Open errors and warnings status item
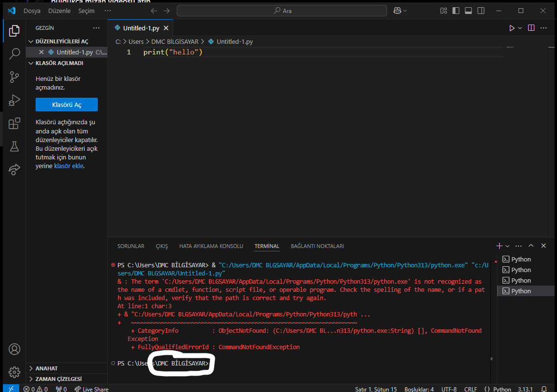Viewport: 557px width, 392px height. (36, 389)
